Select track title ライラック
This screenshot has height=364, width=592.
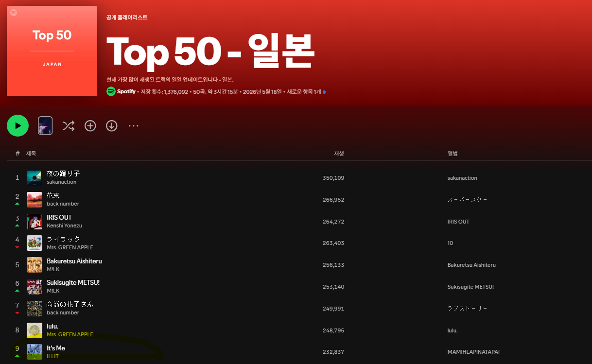click(x=64, y=239)
